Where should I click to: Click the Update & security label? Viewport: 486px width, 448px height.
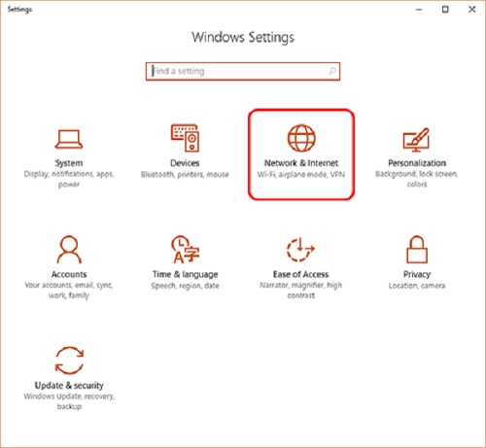click(69, 386)
